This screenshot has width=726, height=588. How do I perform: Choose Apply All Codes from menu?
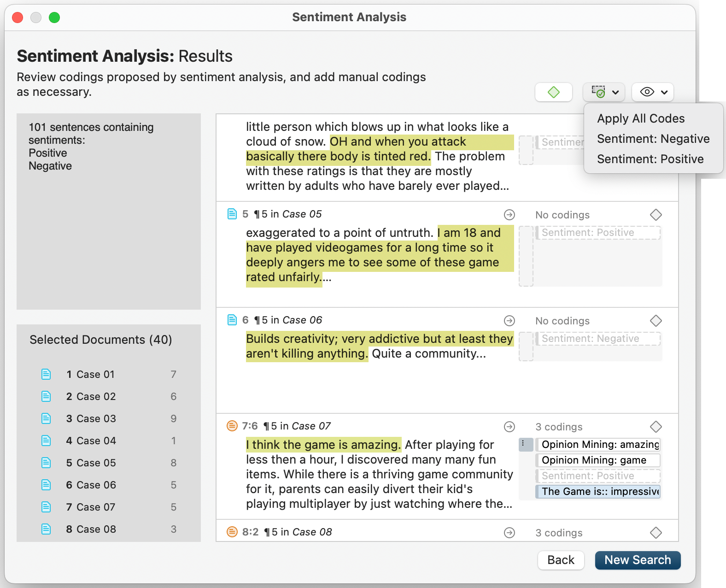tap(640, 118)
